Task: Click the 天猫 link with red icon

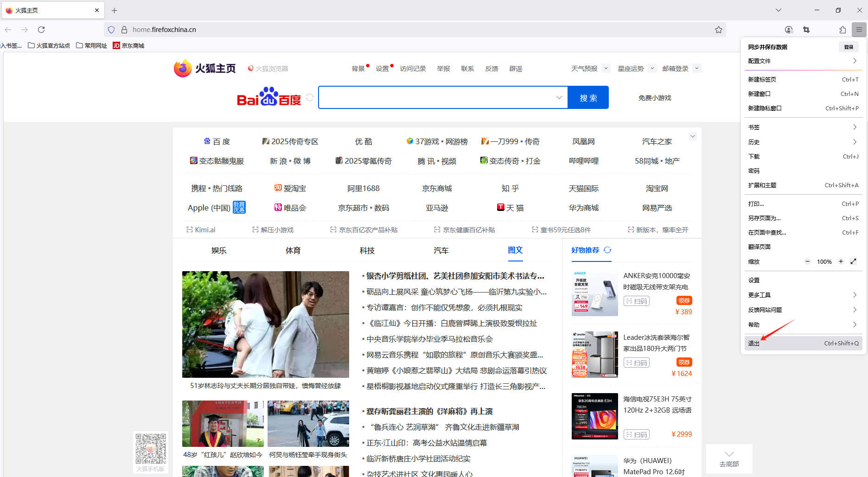Action: coord(510,208)
